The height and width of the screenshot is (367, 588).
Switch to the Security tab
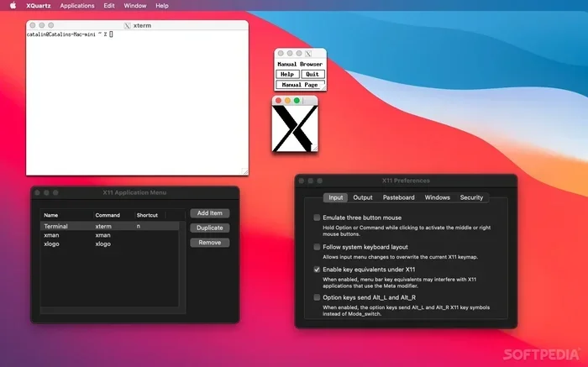[x=471, y=197]
